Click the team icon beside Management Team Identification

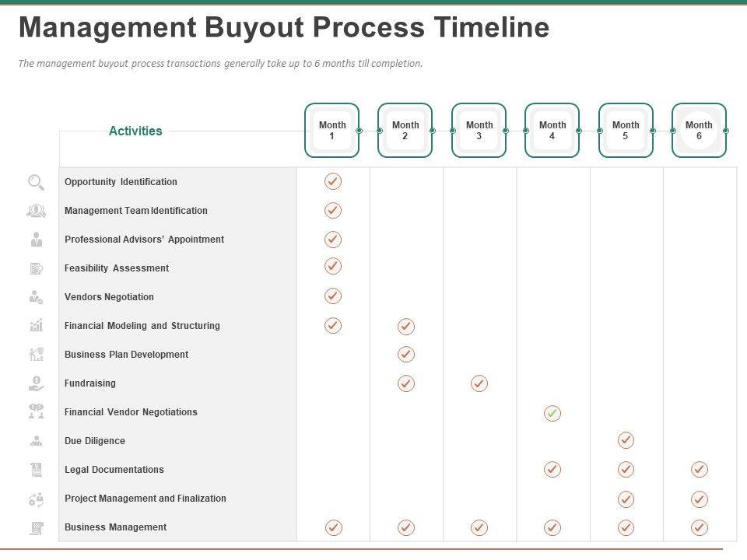pyautogui.click(x=36, y=211)
